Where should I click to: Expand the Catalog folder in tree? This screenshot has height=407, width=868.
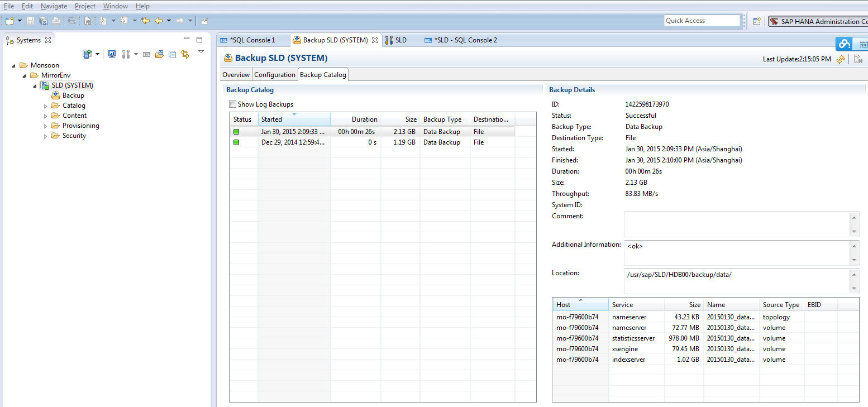click(x=46, y=106)
